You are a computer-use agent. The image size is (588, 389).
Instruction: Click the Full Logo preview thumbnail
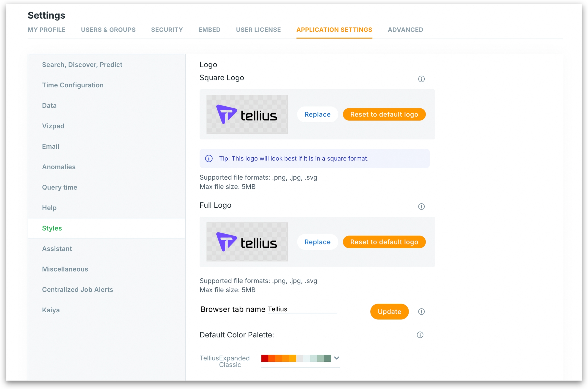tap(247, 242)
